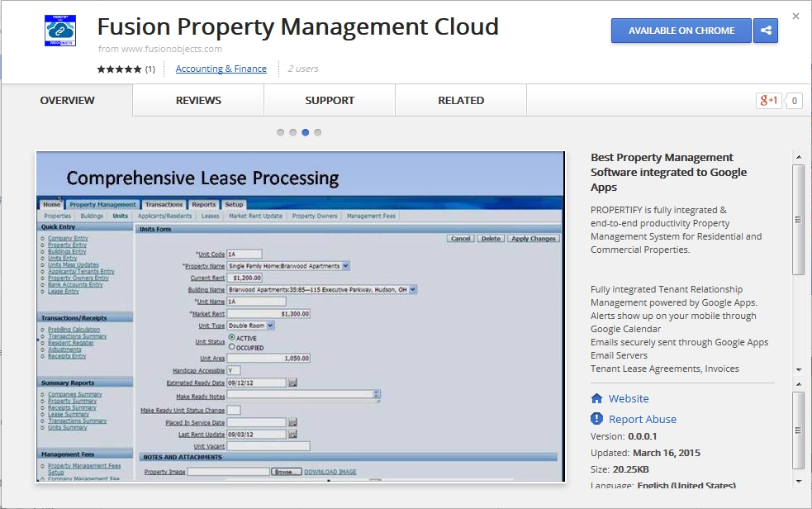
Task: Click the 'Best Property Management Software' heading
Action: coord(668,172)
